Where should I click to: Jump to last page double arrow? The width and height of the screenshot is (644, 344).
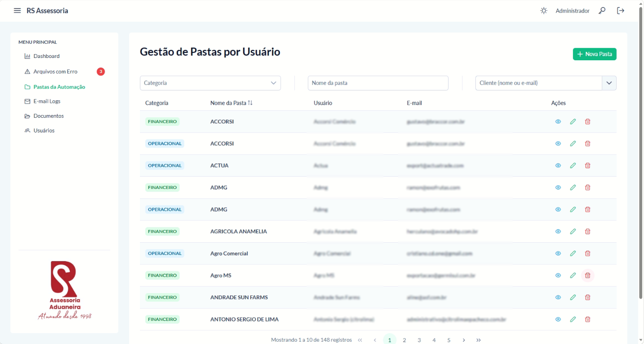479,340
